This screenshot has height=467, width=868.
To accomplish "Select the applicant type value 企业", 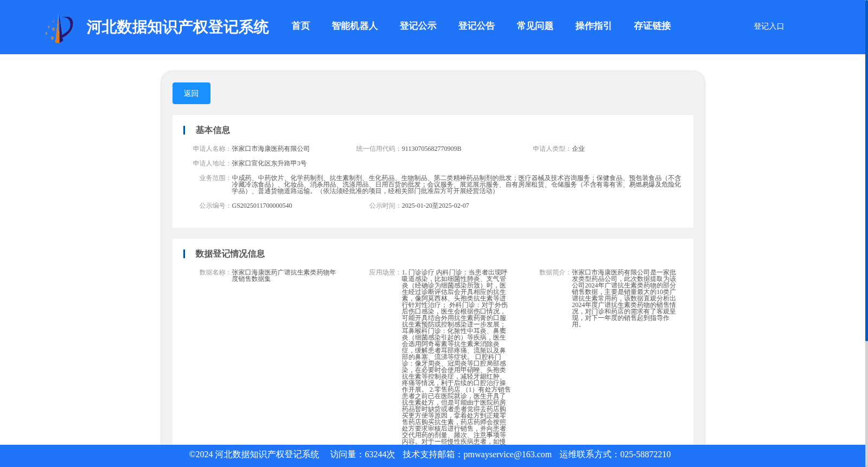I will coord(578,149).
